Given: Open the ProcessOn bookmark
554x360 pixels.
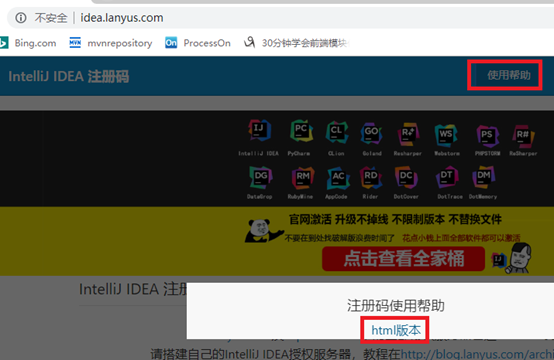Looking at the screenshot, I should 198,43.
